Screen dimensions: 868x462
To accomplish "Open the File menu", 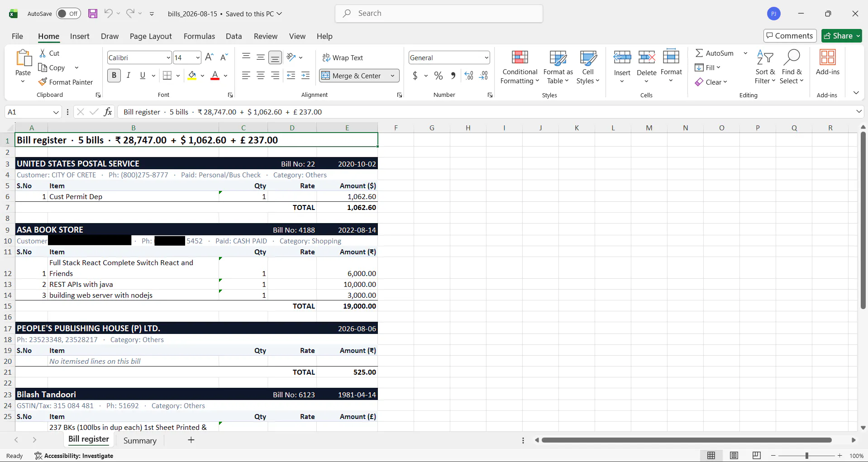I will pos(17,36).
